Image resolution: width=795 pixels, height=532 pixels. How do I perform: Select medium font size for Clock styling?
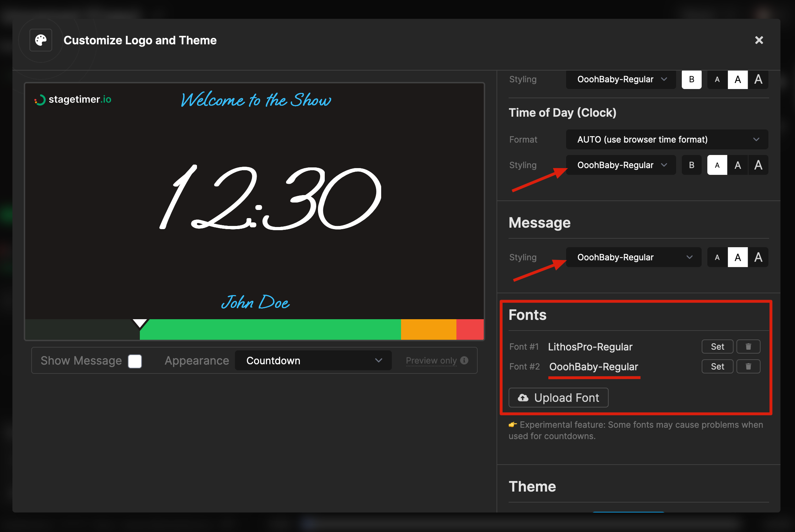coord(738,165)
